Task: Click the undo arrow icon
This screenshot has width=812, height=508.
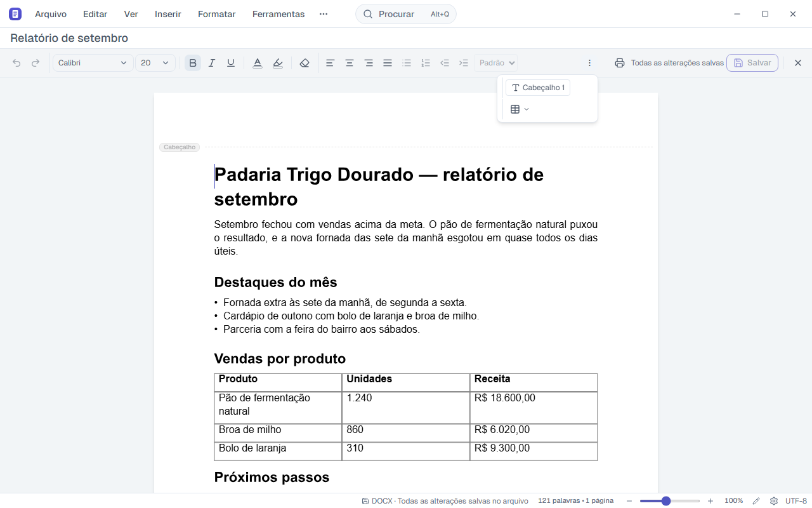Action: [x=16, y=63]
